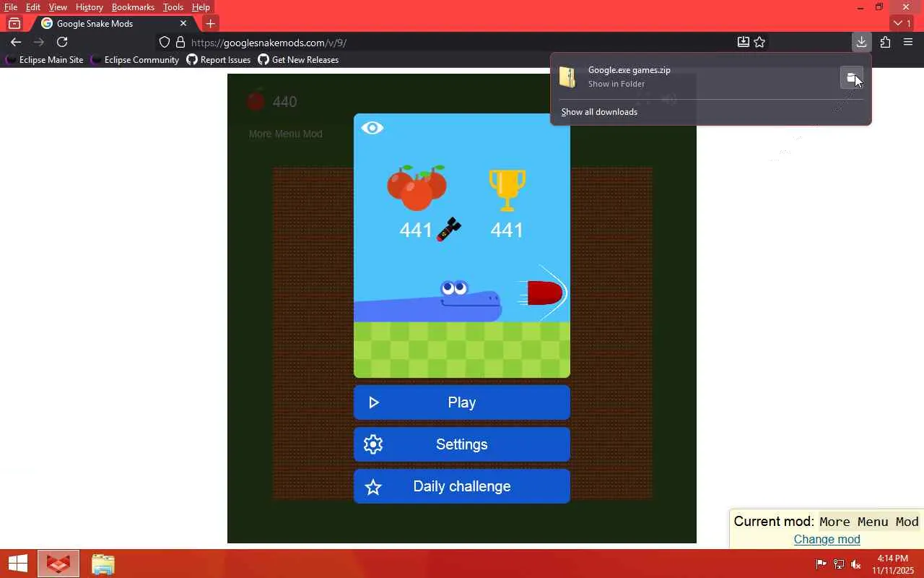Go back to the previous page
Screen dimensions: 924x578
pyautogui.click(x=16, y=42)
